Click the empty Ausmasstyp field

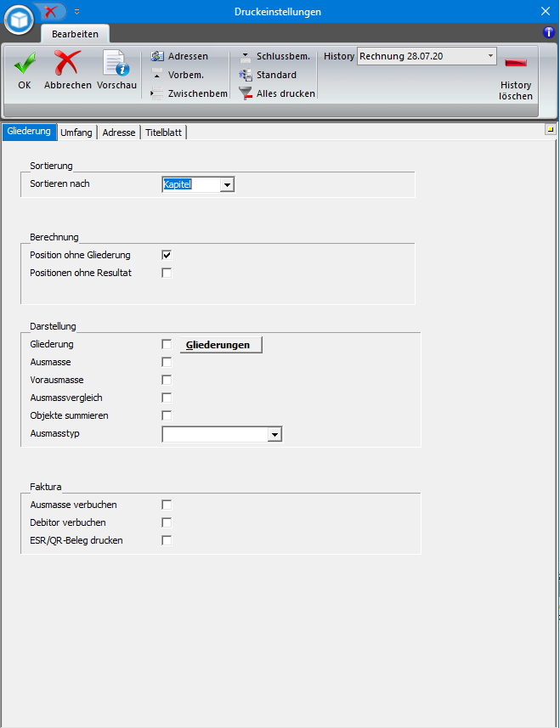click(x=215, y=435)
